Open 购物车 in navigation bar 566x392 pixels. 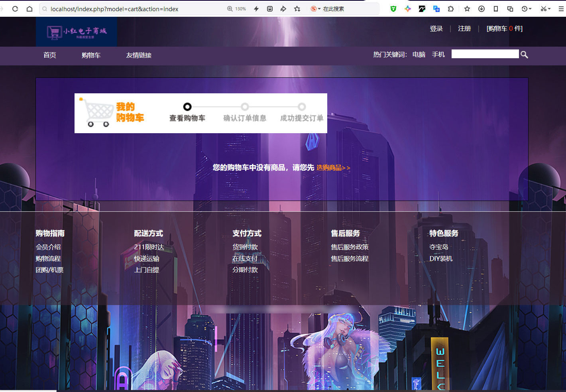91,55
